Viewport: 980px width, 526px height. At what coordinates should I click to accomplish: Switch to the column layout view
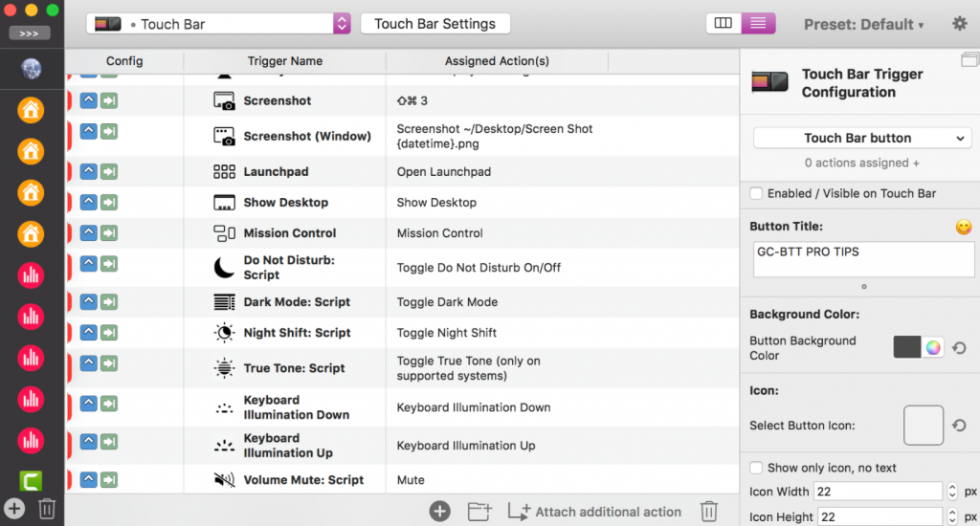point(723,24)
